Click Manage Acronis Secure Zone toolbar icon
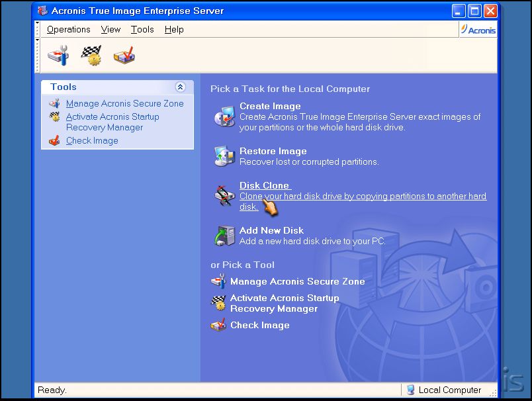This screenshot has width=532, height=401. [58, 56]
